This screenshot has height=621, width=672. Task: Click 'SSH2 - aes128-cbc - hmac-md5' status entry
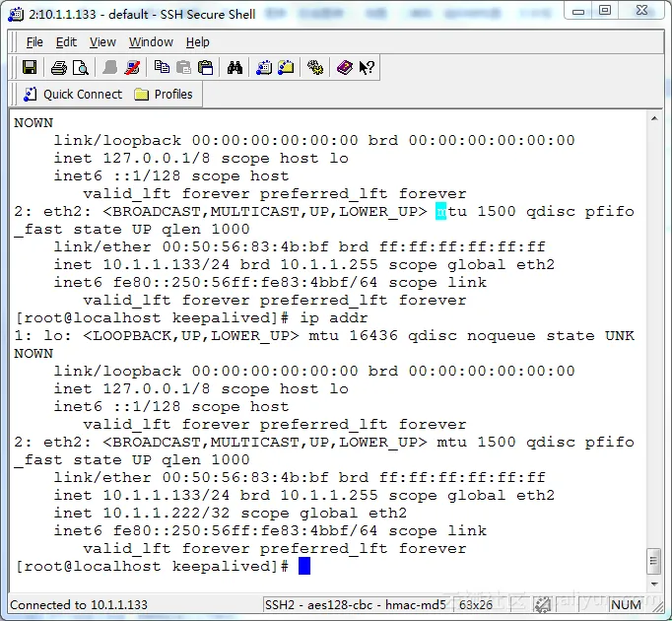pyautogui.click(x=356, y=604)
